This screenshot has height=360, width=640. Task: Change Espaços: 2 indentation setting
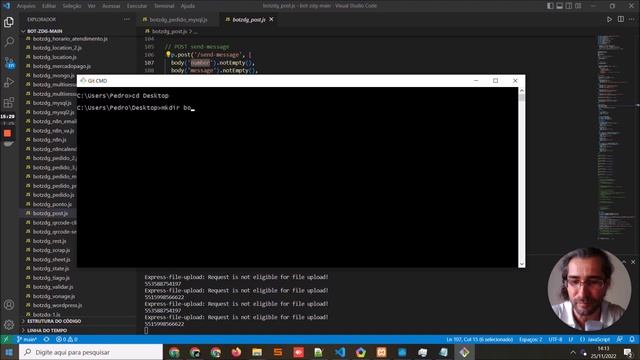531,340
